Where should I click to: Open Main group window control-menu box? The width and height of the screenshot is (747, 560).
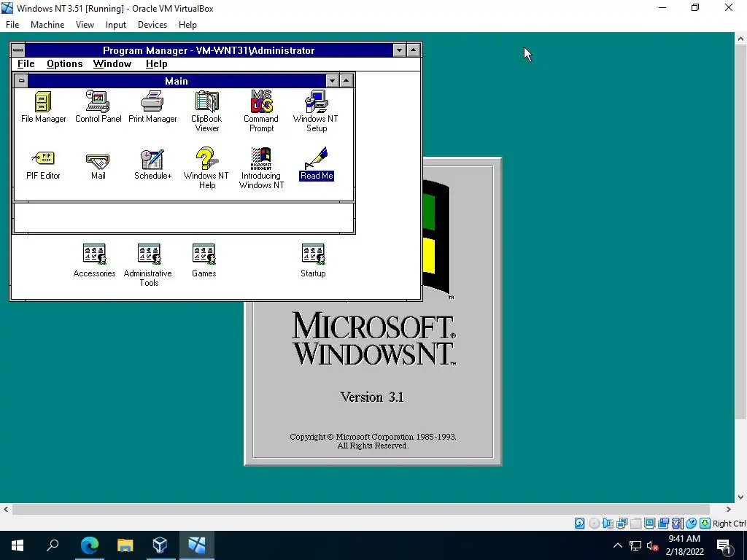click(21, 81)
